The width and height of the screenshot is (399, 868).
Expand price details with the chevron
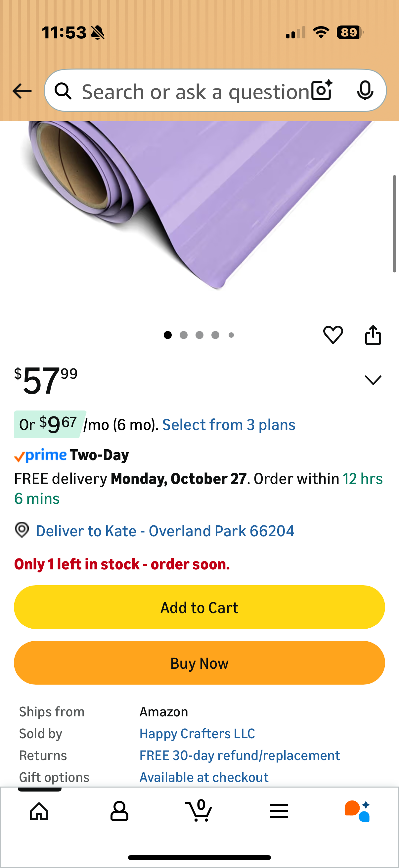pyautogui.click(x=373, y=380)
